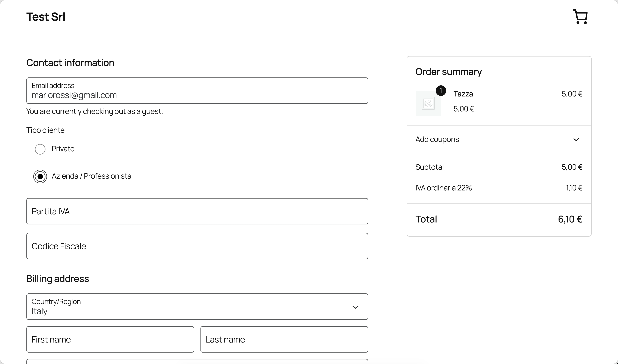
Task: Click the Contact information heading
Action: (x=70, y=63)
